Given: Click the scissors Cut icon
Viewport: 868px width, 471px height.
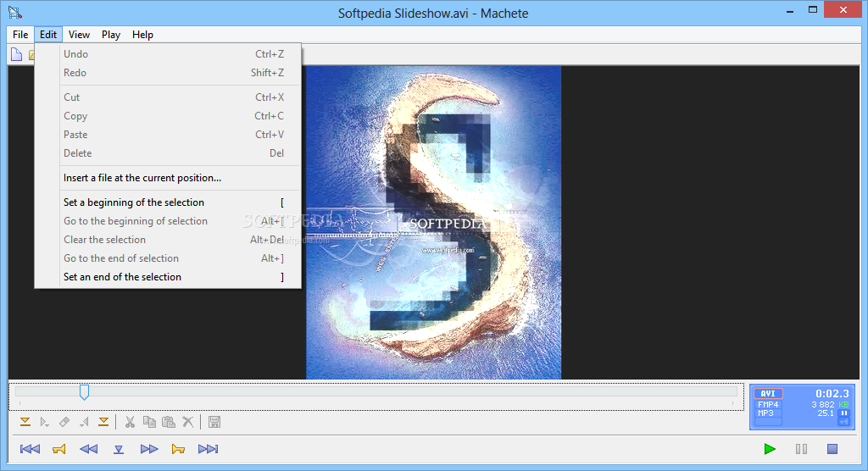Looking at the screenshot, I should coord(130,423).
